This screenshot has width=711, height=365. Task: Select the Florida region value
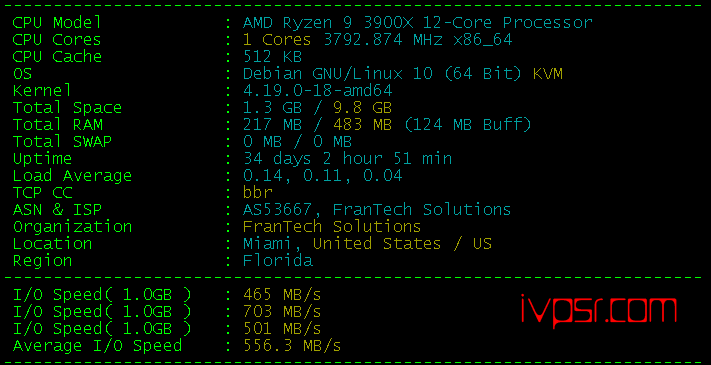click(278, 261)
